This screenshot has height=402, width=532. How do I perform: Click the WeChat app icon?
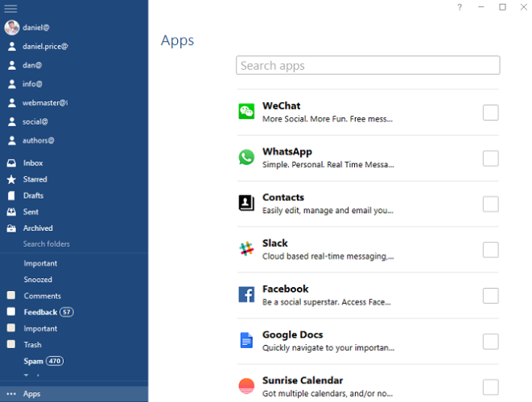[x=246, y=112]
